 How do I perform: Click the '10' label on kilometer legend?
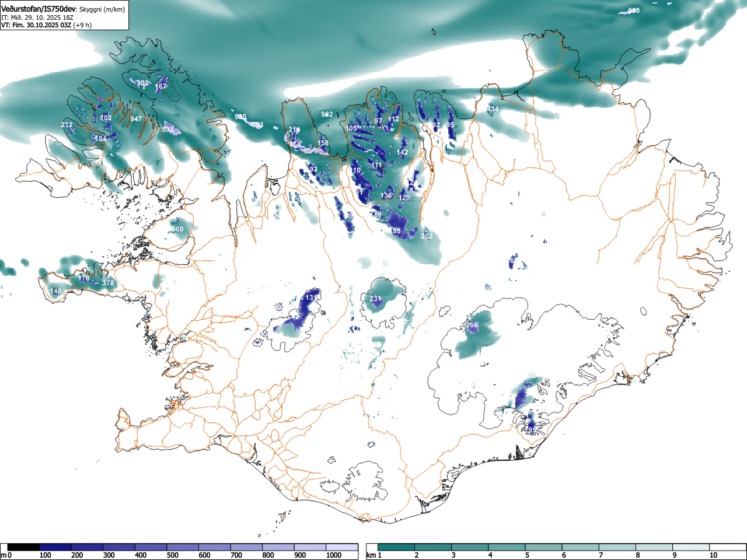click(713, 555)
